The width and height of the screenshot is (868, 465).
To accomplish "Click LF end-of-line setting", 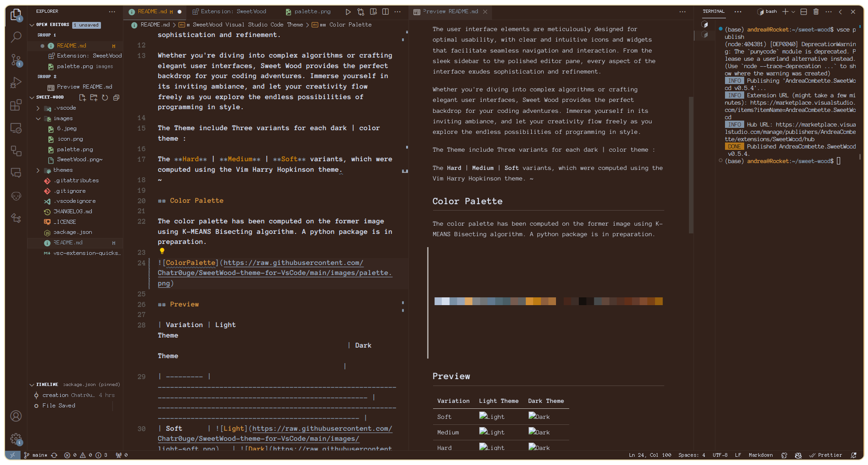I will pos(738,455).
